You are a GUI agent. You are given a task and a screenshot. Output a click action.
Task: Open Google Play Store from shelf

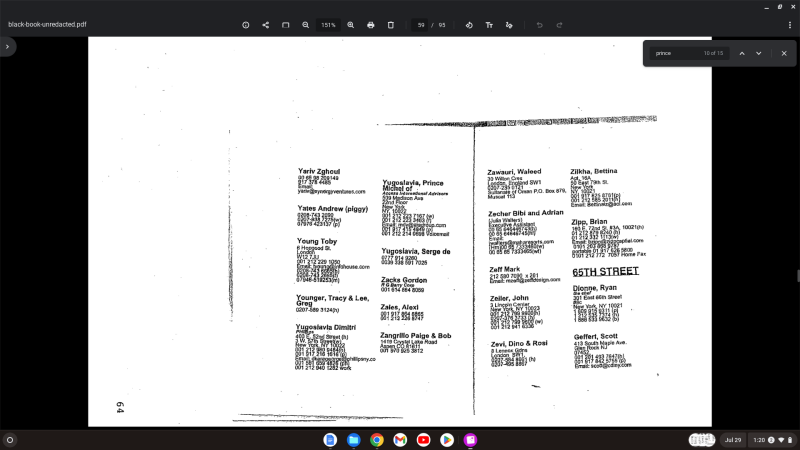pos(447,440)
